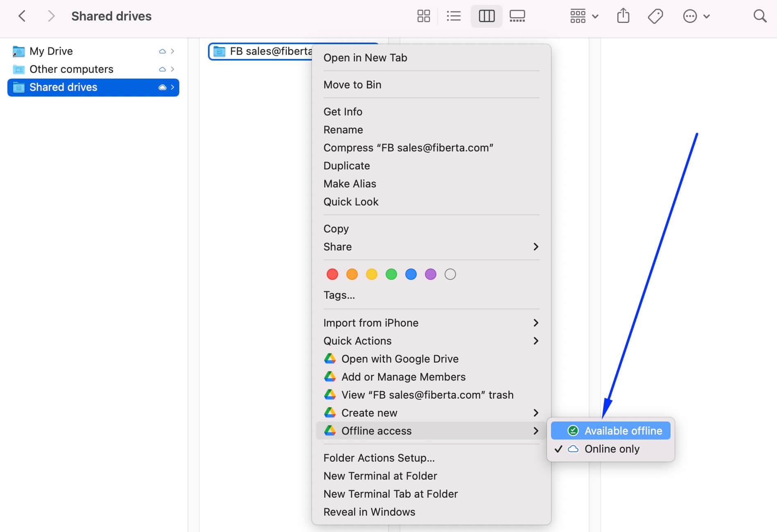Apply the purple tag color

pyautogui.click(x=431, y=274)
